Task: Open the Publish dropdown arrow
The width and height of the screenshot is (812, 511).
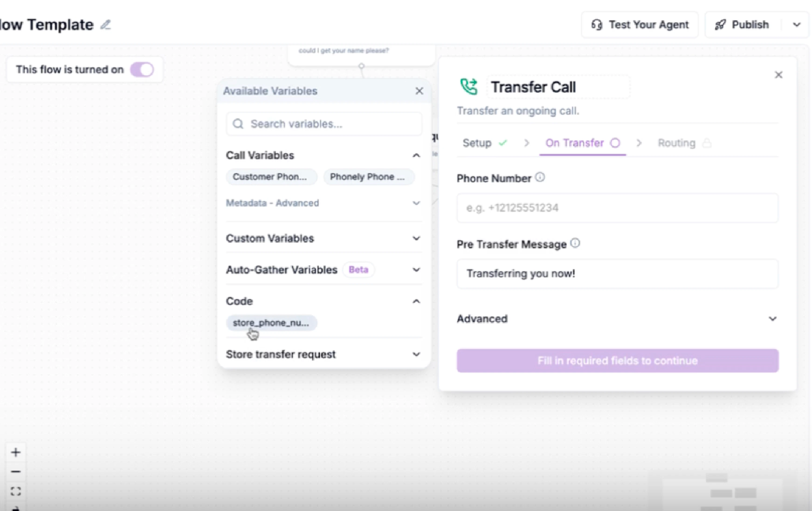Action: click(796, 25)
